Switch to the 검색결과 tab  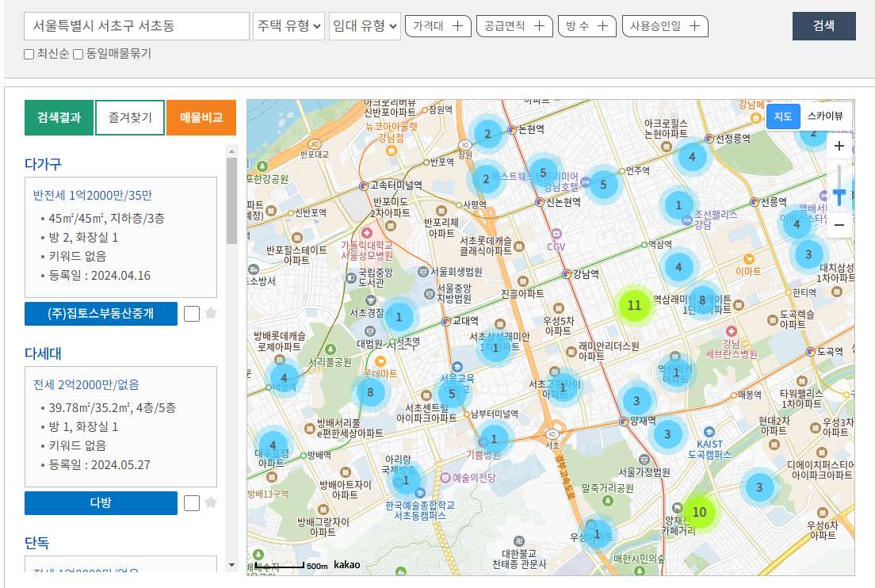click(59, 117)
